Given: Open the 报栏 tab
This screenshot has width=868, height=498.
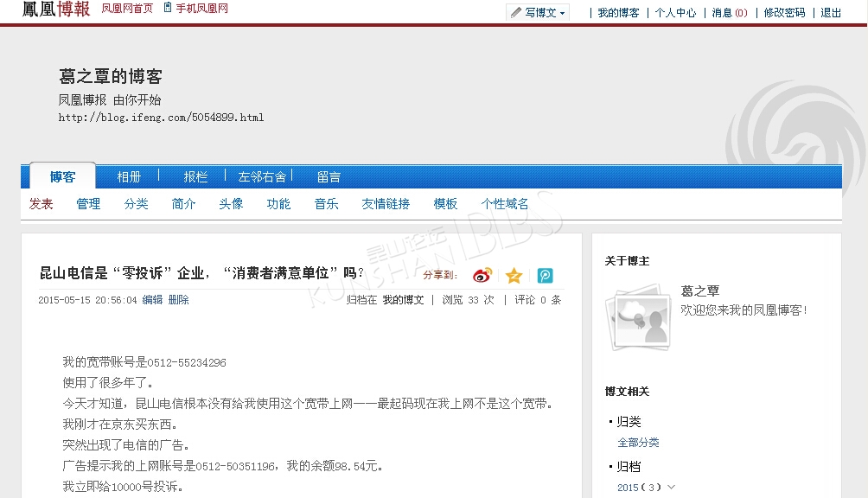Looking at the screenshot, I should [195, 176].
